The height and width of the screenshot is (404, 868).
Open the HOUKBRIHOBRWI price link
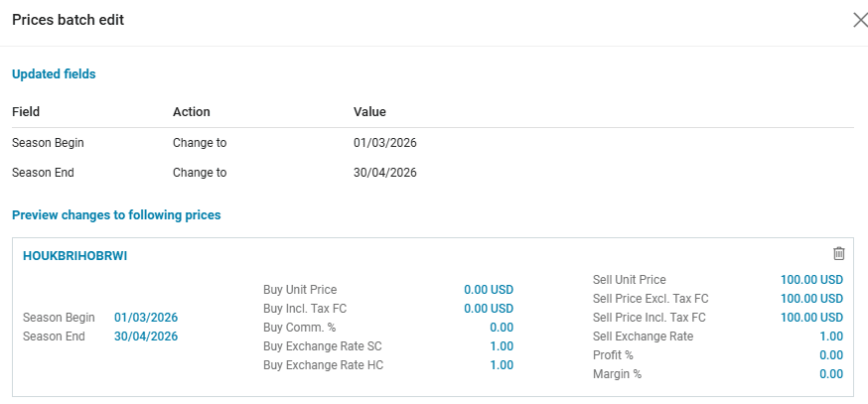[74, 256]
